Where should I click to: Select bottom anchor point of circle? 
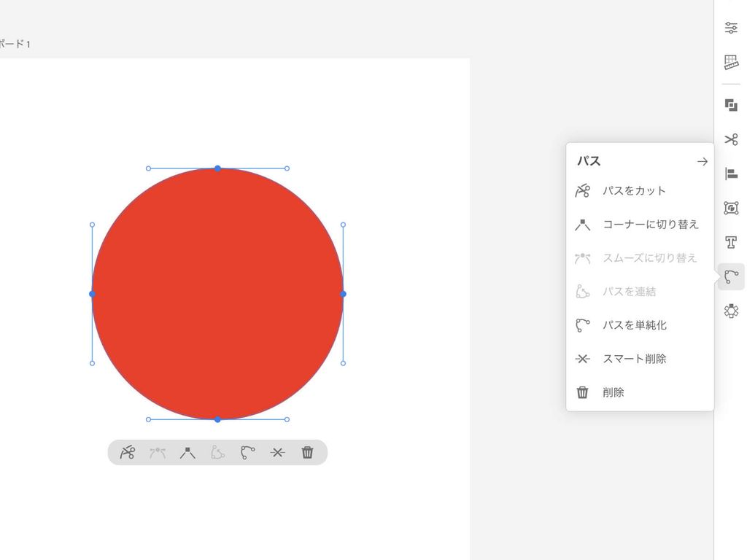pyautogui.click(x=217, y=419)
